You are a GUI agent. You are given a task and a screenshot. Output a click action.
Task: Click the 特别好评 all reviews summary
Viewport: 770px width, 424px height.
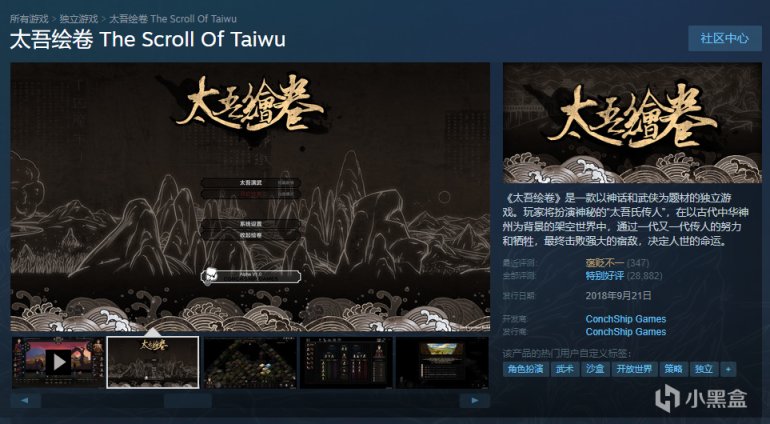click(x=605, y=276)
